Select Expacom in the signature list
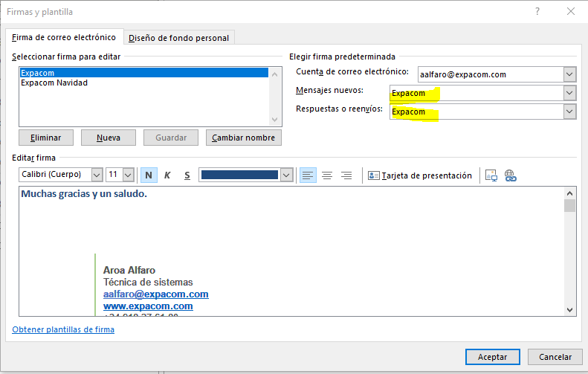The width and height of the screenshot is (588, 374). click(x=144, y=73)
